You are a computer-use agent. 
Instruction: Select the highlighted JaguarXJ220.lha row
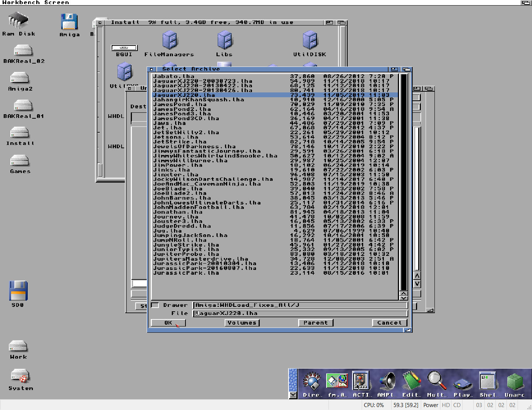275,95
